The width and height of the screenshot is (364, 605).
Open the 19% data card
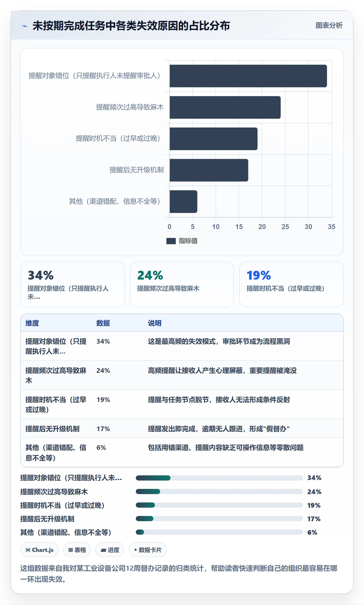[x=291, y=284]
